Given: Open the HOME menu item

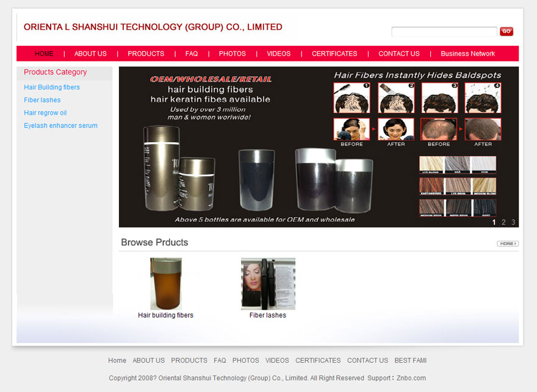Looking at the screenshot, I should (x=44, y=54).
